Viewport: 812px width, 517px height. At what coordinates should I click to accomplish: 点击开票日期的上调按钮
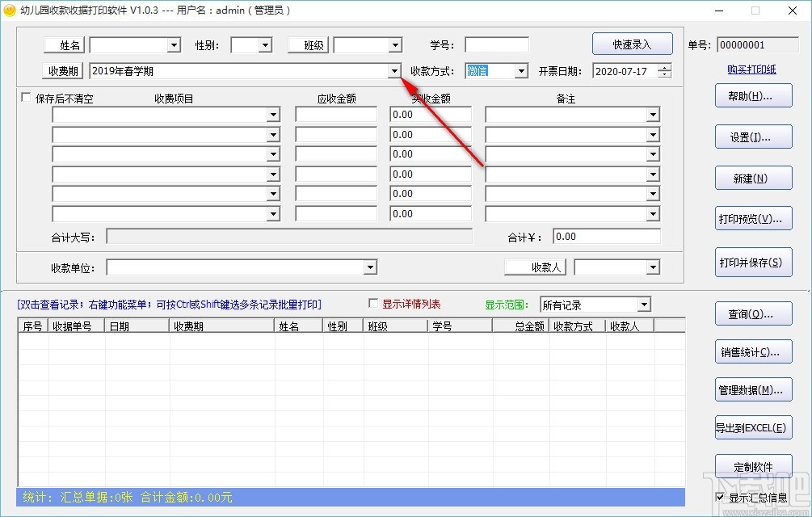[x=663, y=67]
